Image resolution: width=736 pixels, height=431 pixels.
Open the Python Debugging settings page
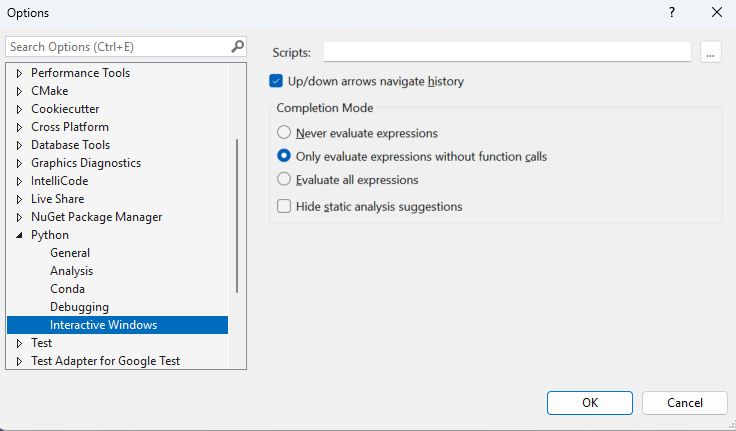click(79, 307)
